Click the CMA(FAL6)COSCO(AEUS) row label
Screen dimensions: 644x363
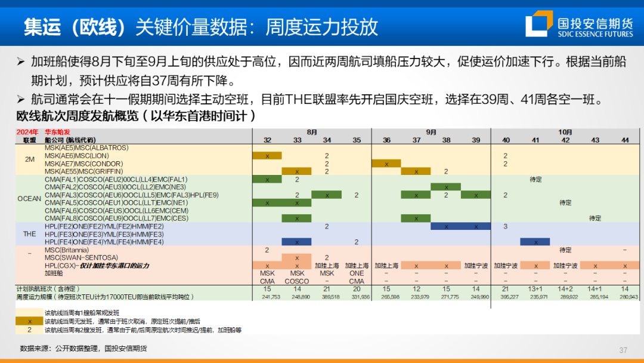[117, 211]
